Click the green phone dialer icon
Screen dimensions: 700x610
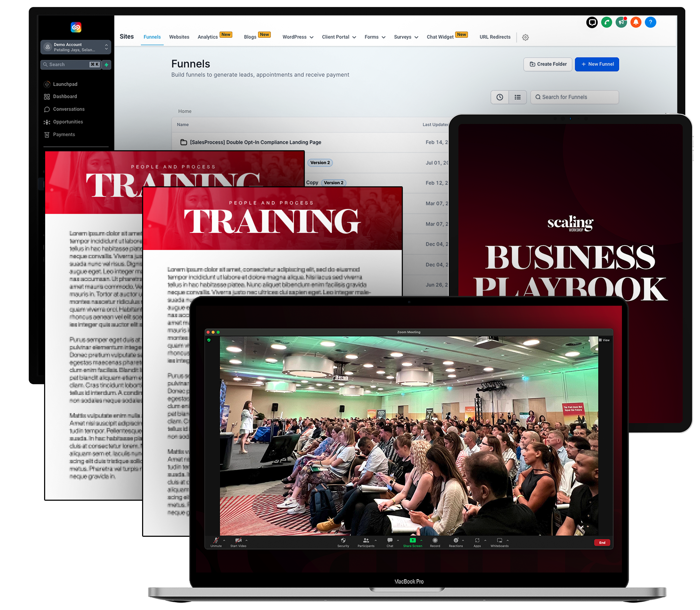(607, 22)
